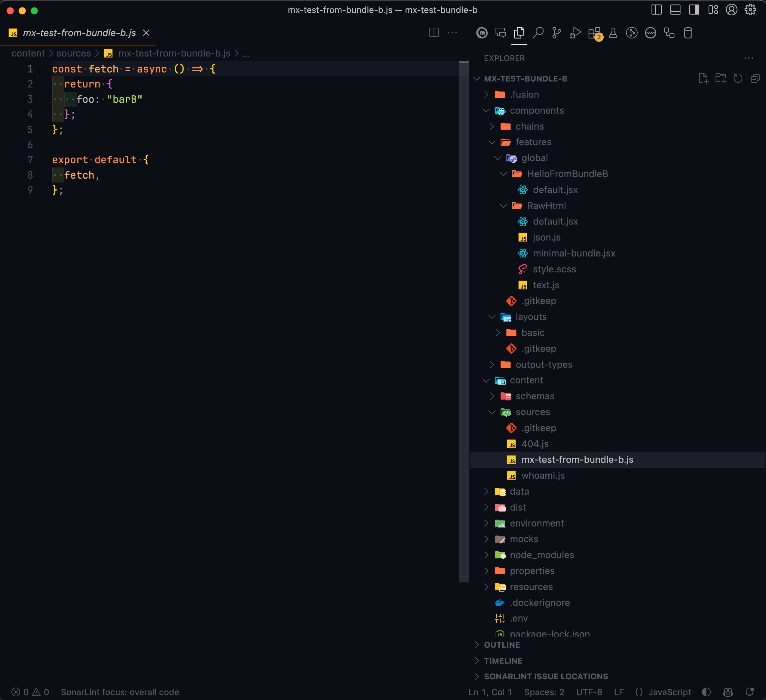766x700 pixels.
Task: Open the Run and Debug view
Action: tap(575, 33)
